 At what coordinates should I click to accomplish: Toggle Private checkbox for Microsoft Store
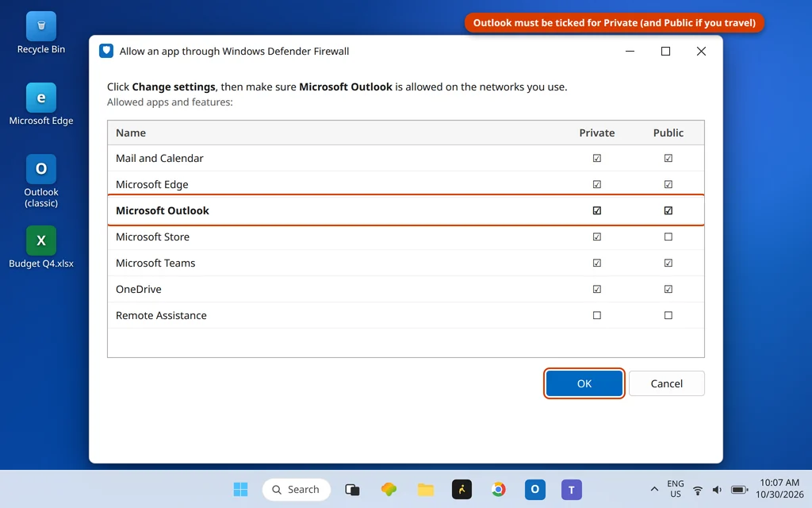click(x=597, y=237)
